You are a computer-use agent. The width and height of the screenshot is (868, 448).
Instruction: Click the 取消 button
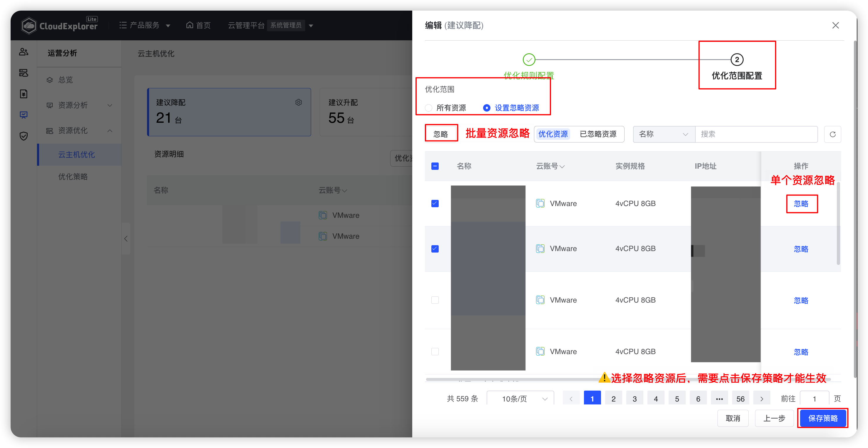[x=733, y=418]
